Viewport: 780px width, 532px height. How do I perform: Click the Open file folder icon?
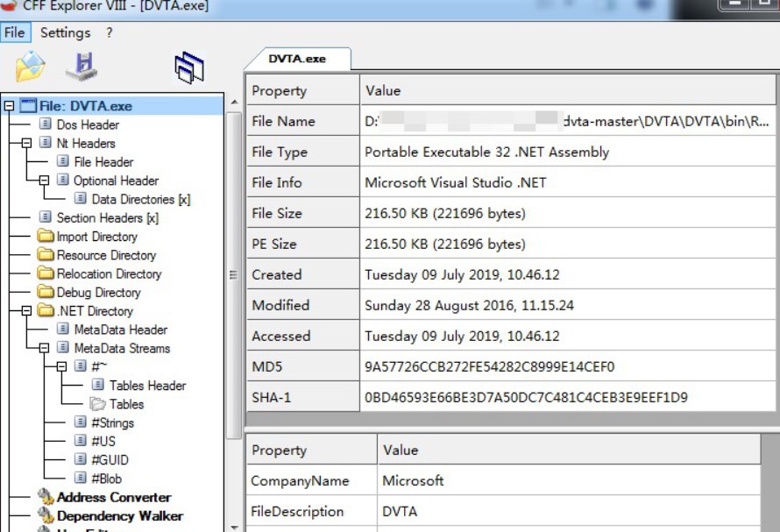tap(31, 67)
